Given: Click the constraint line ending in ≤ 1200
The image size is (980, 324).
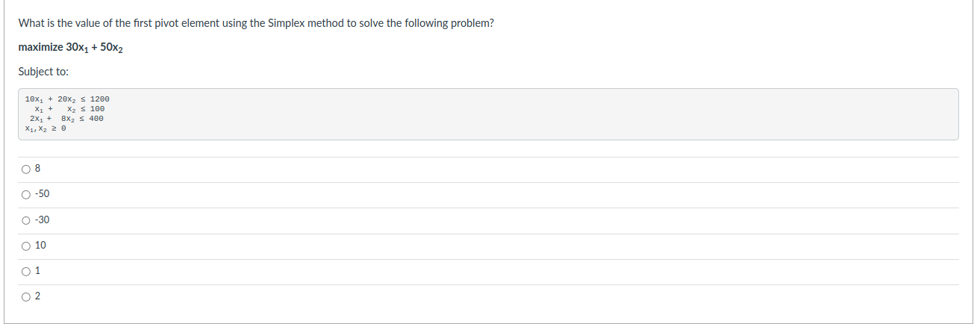Looking at the screenshot, I should tap(67, 99).
